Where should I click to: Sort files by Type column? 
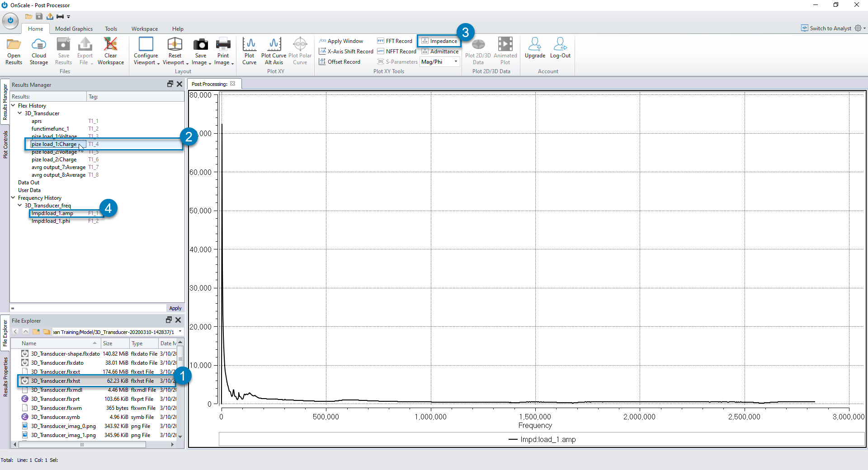coord(144,343)
